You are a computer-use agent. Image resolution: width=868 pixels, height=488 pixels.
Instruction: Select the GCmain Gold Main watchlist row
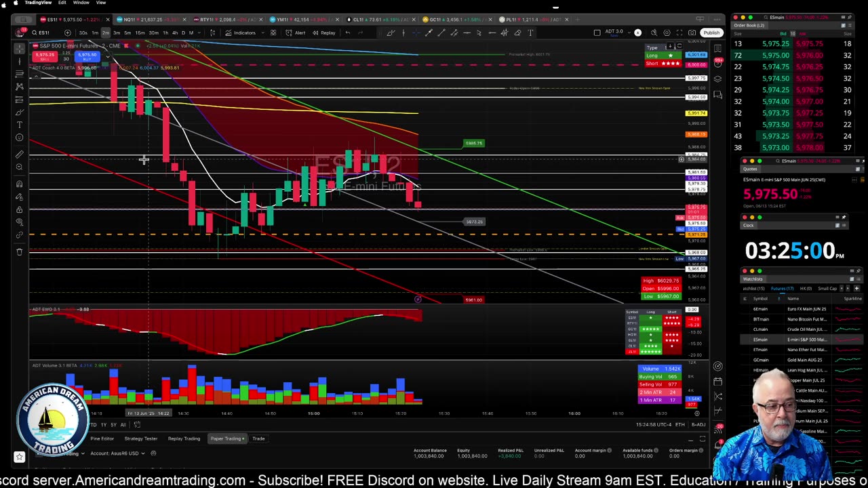(x=800, y=360)
